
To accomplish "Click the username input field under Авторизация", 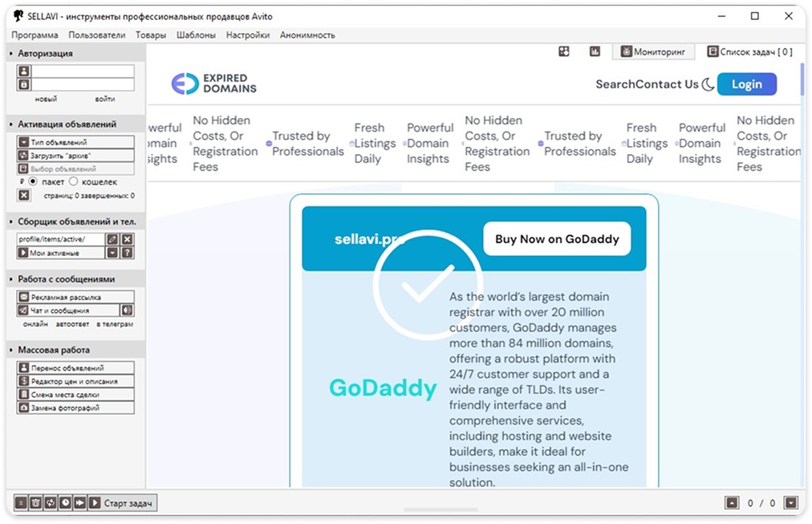I will (82, 71).
